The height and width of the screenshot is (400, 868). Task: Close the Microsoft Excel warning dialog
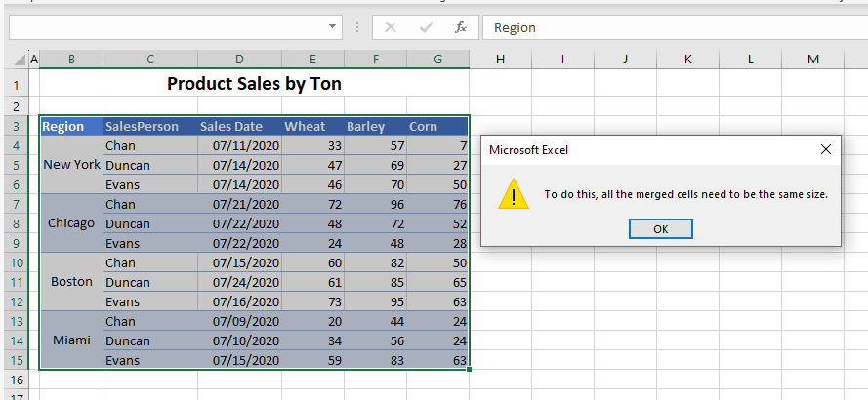point(825,149)
